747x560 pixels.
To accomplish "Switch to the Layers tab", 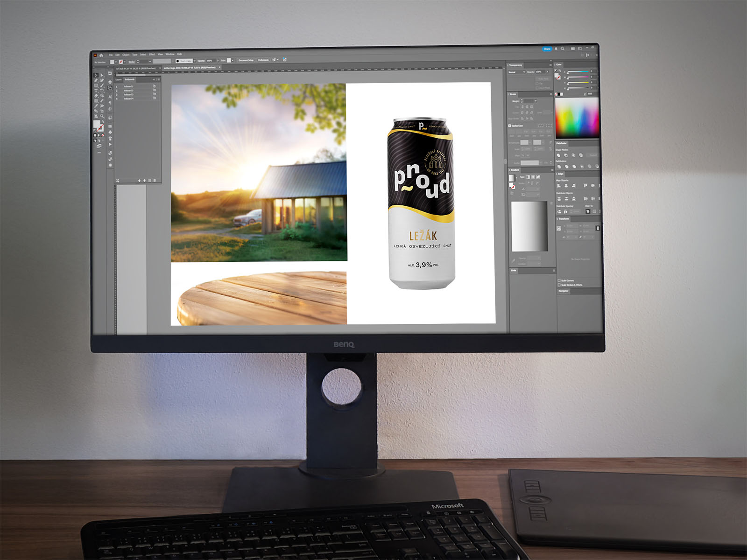I will pyautogui.click(x=119, y=80).
